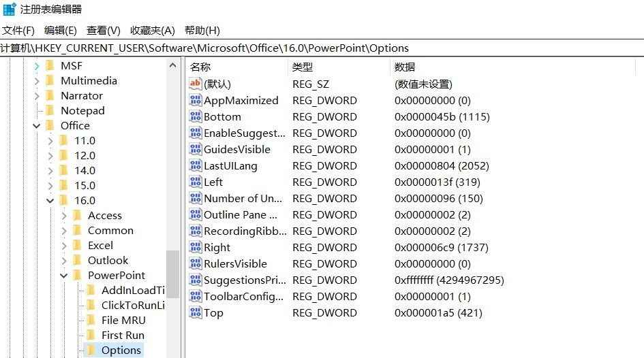Screen dimensions: 644x358
Task: Select the ClickToRunLi key
Action: [x=133, y=305]
